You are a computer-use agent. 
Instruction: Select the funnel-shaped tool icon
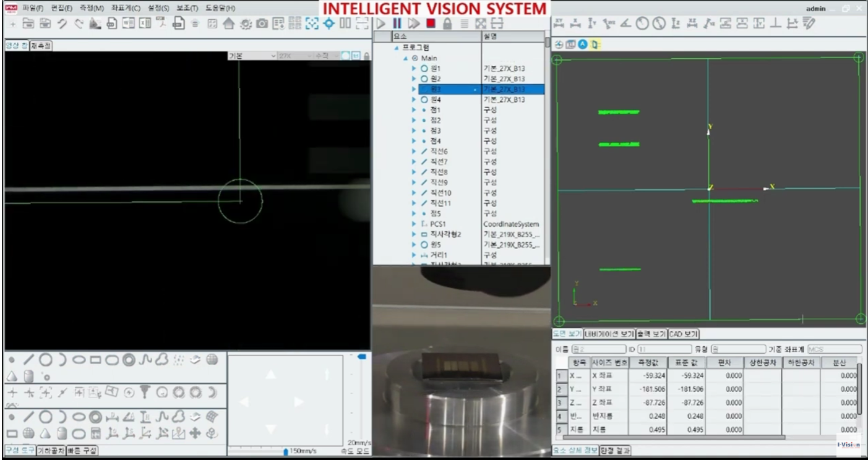tap(146, 392)
